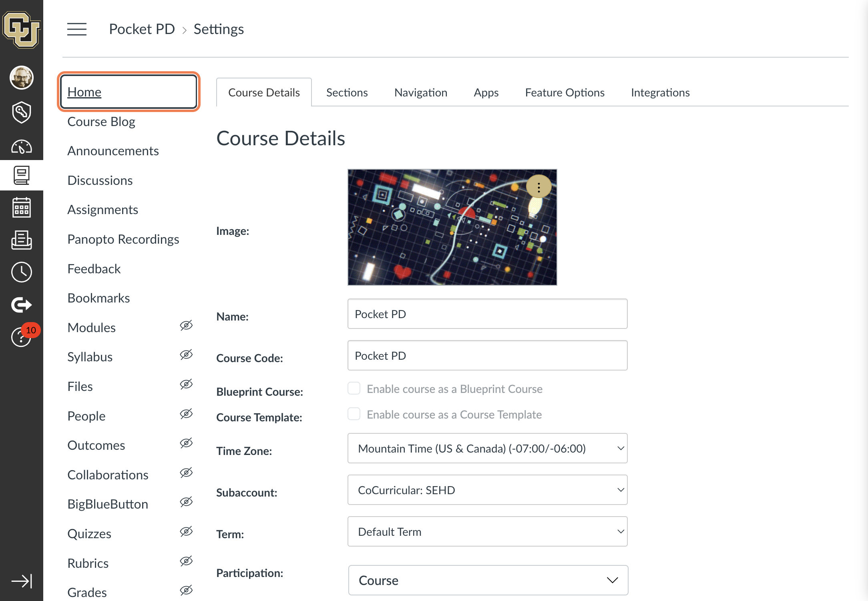Open the Modules link

click(x=91, y=328)
